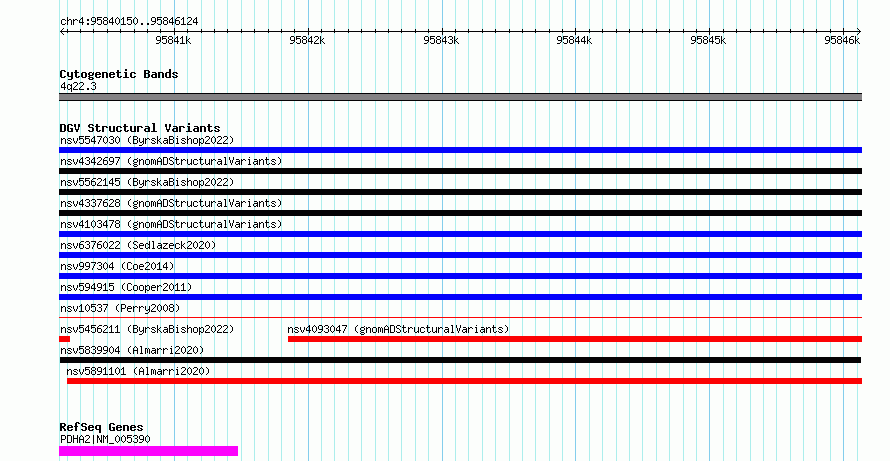Click the RefSeq Genes track title
Image resolution: width=890 pixels, height=461 pixels.
[x=101, y=427]
